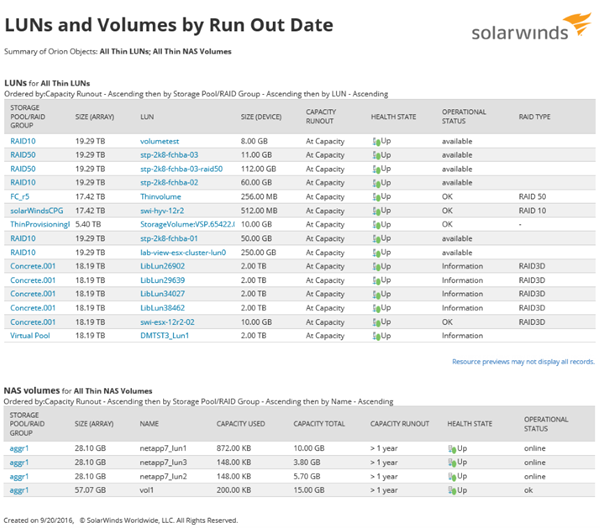The width and height of the screenshot is (600, 529).
Task: Open the volumetest LUN link
Action: pos(158,142)
